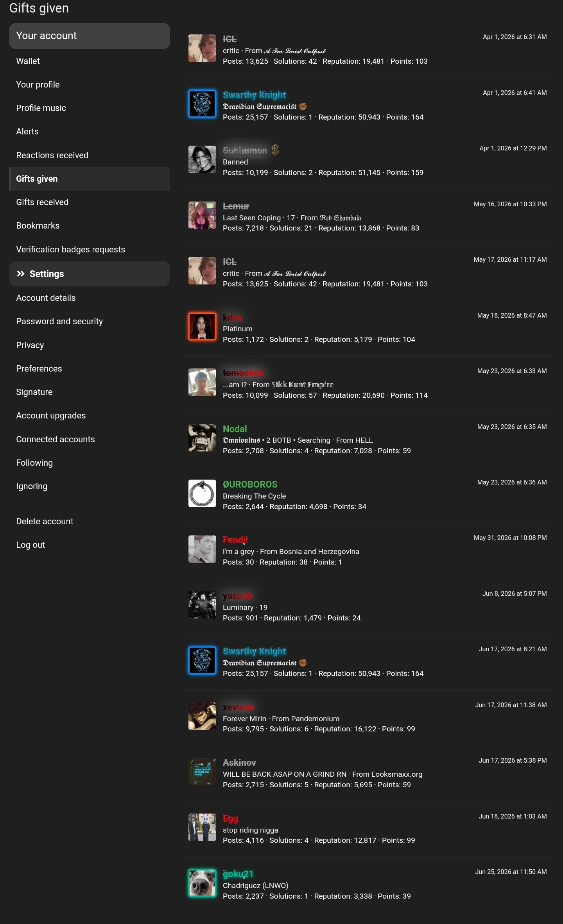Click kdev's red-framed avatar

click(202, 326)
